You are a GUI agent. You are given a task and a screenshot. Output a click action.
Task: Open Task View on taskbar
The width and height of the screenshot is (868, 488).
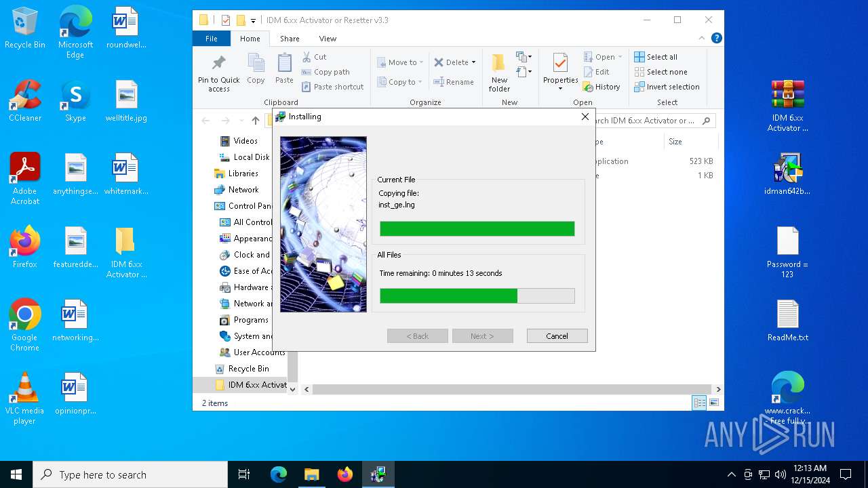(x=244, y=474)
